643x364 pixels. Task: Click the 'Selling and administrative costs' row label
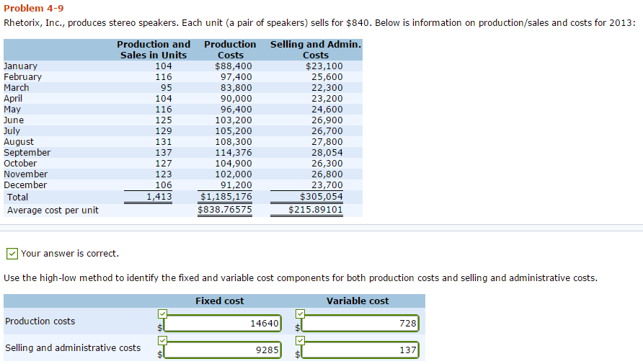point(73,348)
